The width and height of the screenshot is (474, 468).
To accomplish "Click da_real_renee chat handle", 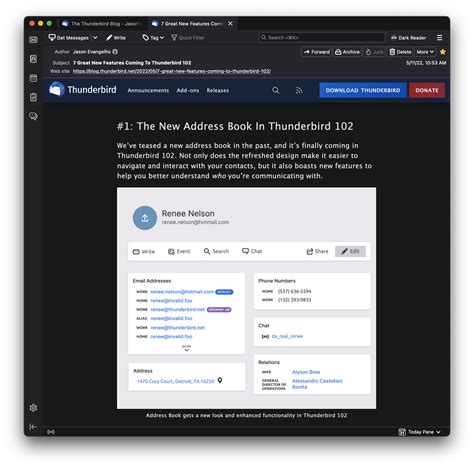I will [287, 336].
